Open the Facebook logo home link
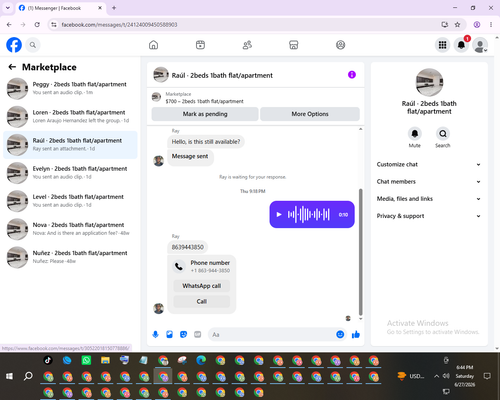Image resolution: width=500 pixels, height=400 pixels. tap(14, 45)
